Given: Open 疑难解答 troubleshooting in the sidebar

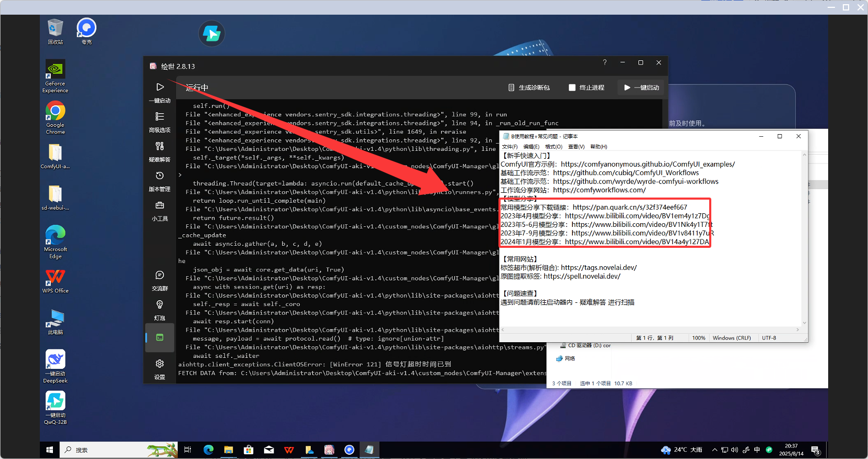Looking at the screenshot, I should click(x=160, y=151).
